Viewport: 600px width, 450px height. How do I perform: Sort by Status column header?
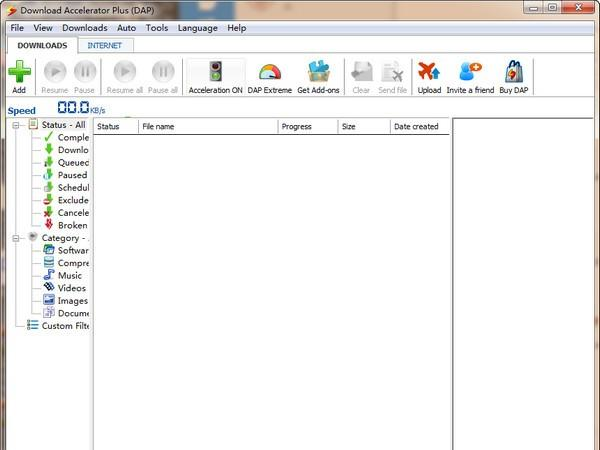[116, 126]
